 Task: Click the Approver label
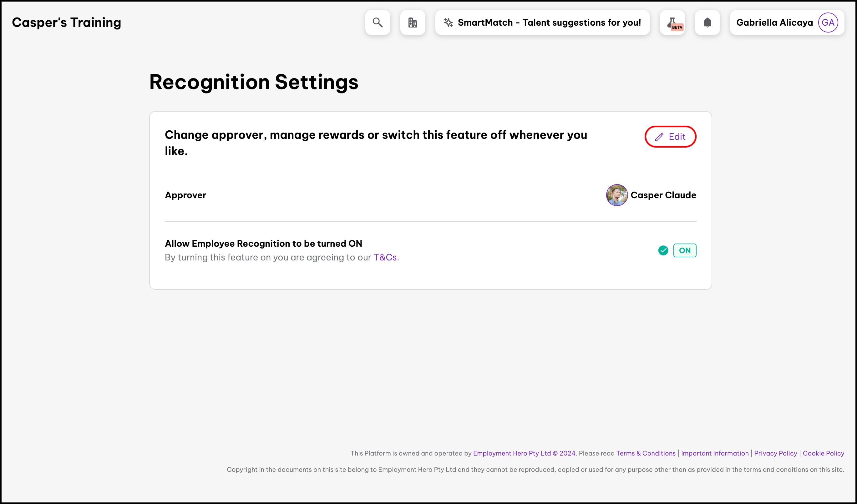click(185, 195)
